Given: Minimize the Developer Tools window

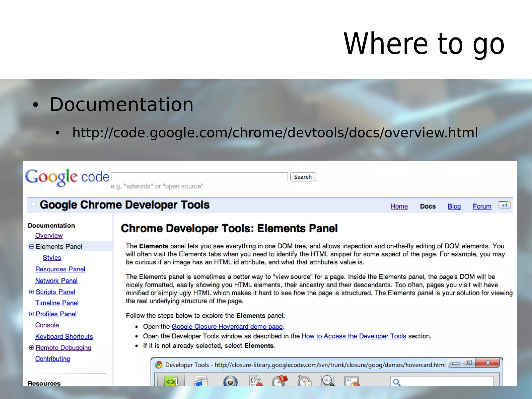Looking at the screenshot, I should pyautogui.click(x=455, y=363).
